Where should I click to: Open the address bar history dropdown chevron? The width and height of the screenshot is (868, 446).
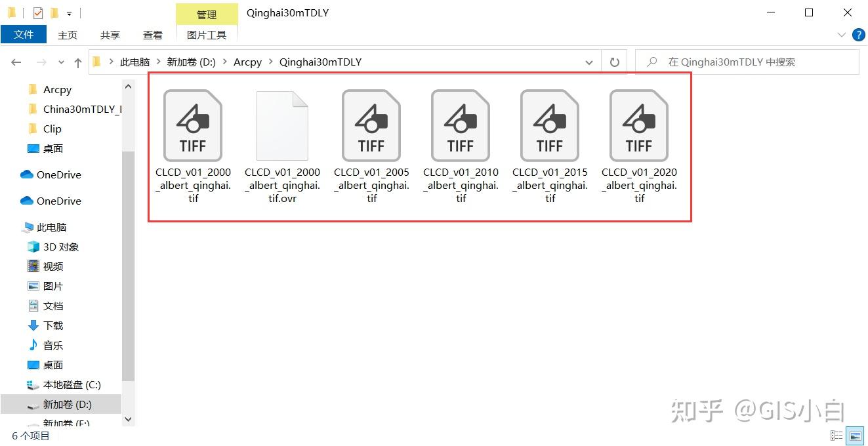coord(589,62)
